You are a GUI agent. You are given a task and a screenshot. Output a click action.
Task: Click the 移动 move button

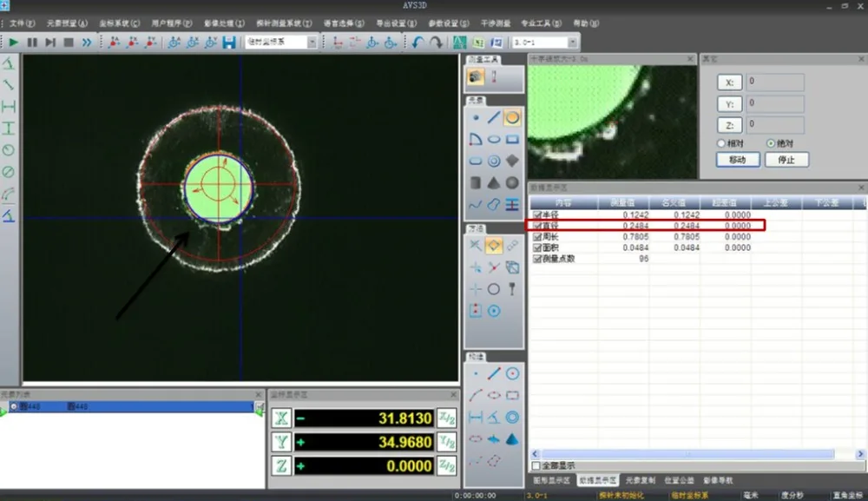pos(737,160)
